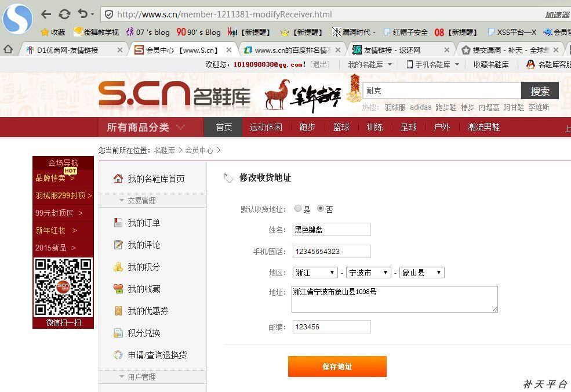Open the 潮流男鞋 navigation item

(483, 127)
